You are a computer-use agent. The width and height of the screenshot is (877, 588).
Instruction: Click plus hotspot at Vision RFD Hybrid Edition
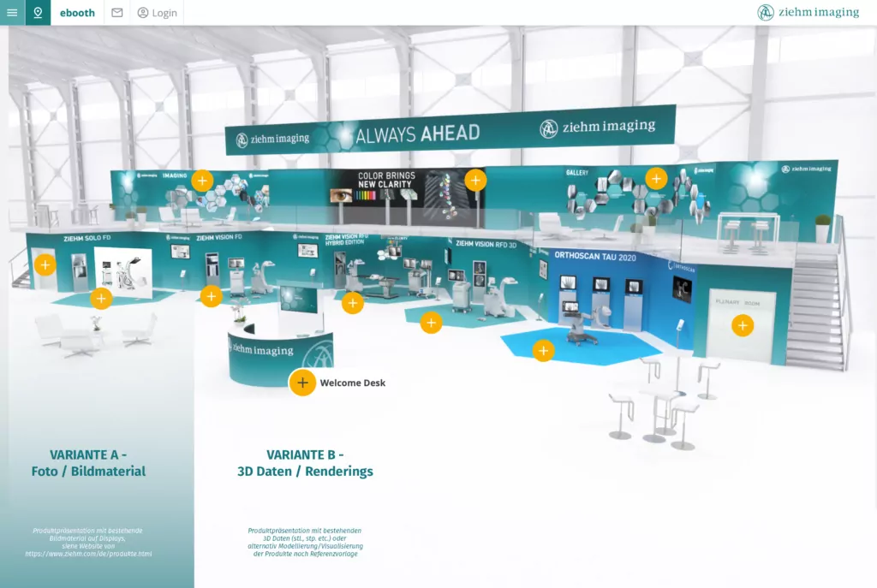[x=352, y=303]
